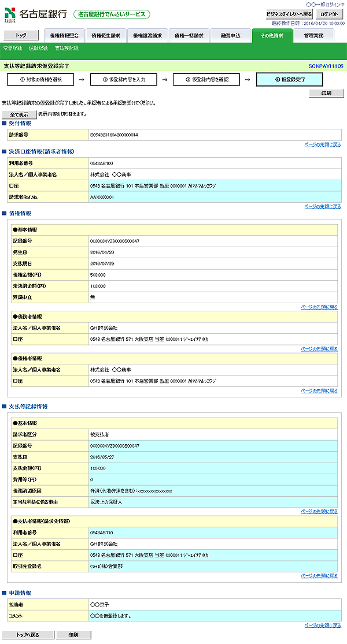Click ページの先頭に戻る under 受付情報
The image size is (347, 644).
tap(323, 144)
